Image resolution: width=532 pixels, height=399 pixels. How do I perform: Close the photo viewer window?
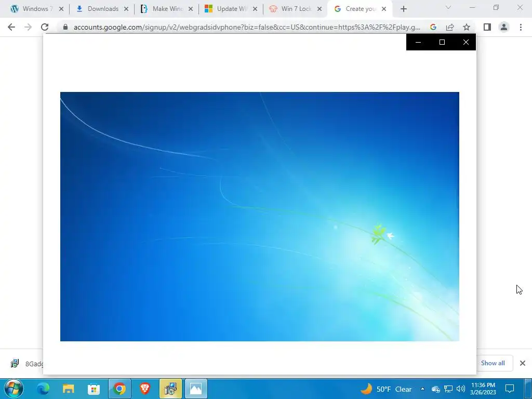point(466,42)
